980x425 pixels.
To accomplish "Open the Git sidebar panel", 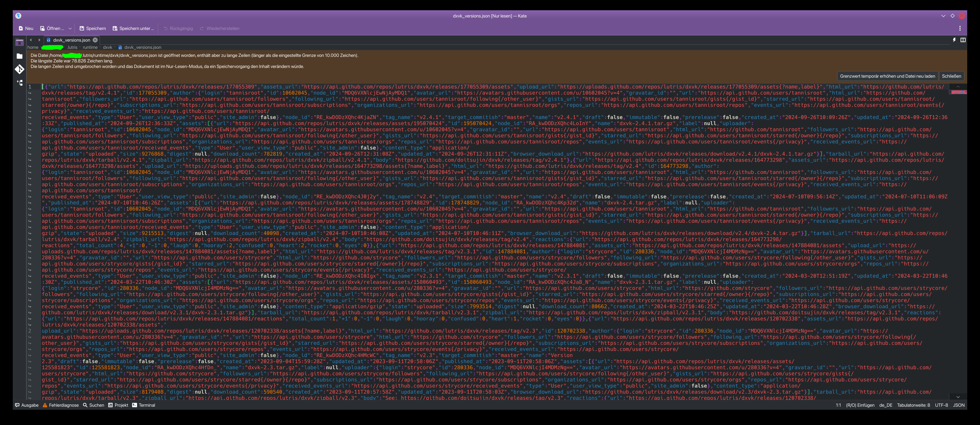I will click(19, 69).
